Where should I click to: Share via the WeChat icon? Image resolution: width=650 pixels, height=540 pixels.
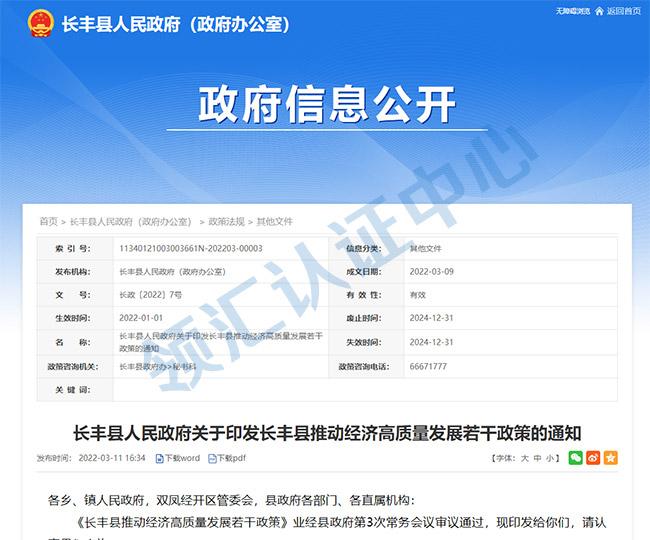point(575,458)
